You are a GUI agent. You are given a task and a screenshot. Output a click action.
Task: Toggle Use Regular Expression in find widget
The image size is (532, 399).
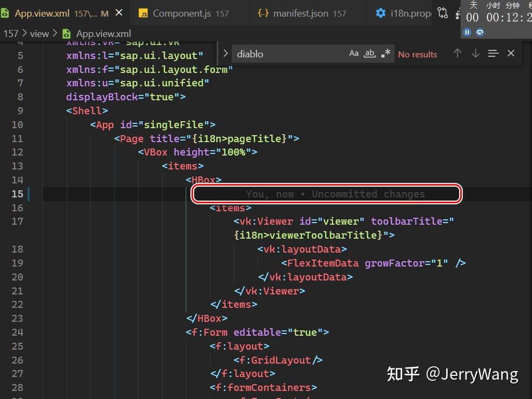tap(386, 53)
